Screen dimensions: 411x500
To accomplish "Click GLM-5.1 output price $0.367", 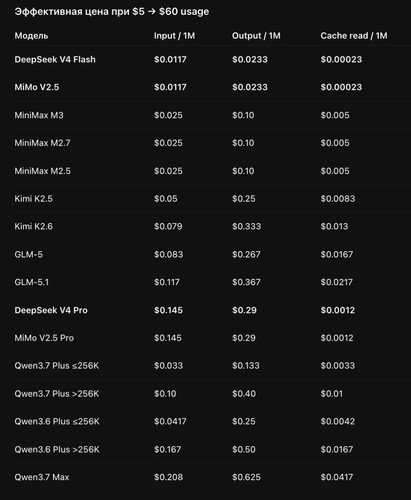I will pos(246,282).
